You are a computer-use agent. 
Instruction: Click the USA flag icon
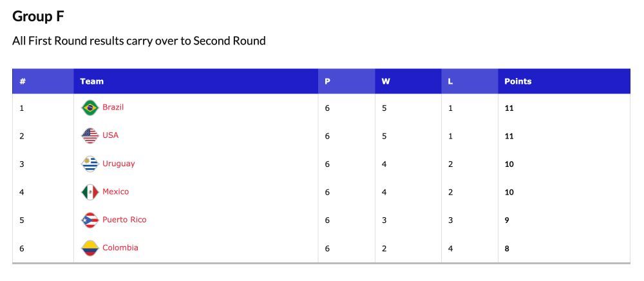pyautogui.click(x=90, y=135)
